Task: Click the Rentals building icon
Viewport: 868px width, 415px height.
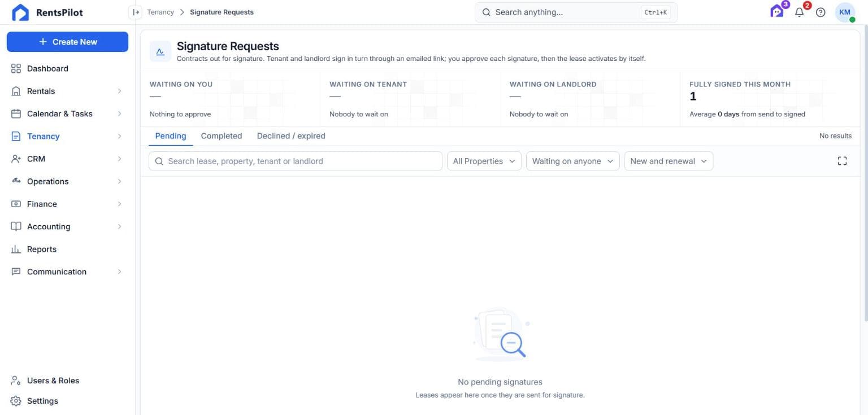Action: pos(16,91)
